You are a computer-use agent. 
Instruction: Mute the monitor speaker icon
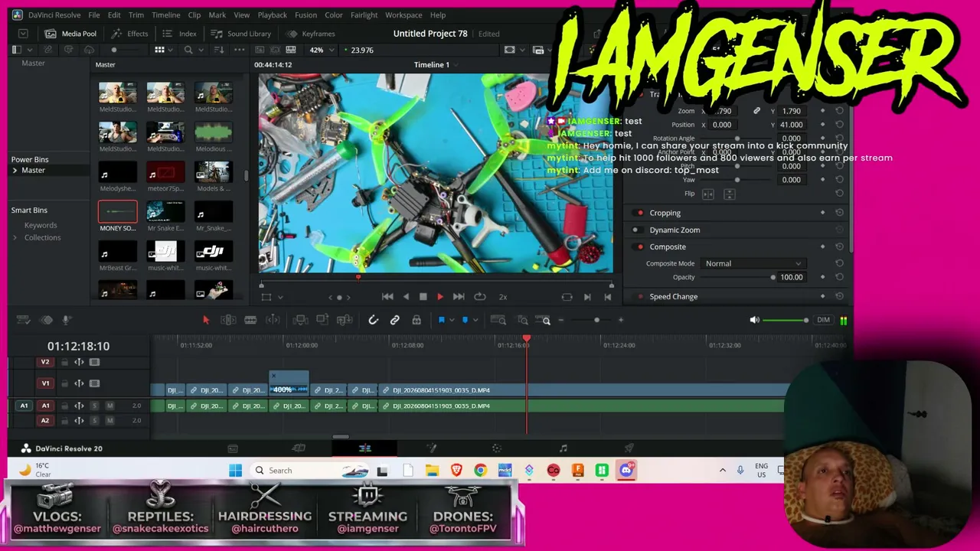click(754, 320)
